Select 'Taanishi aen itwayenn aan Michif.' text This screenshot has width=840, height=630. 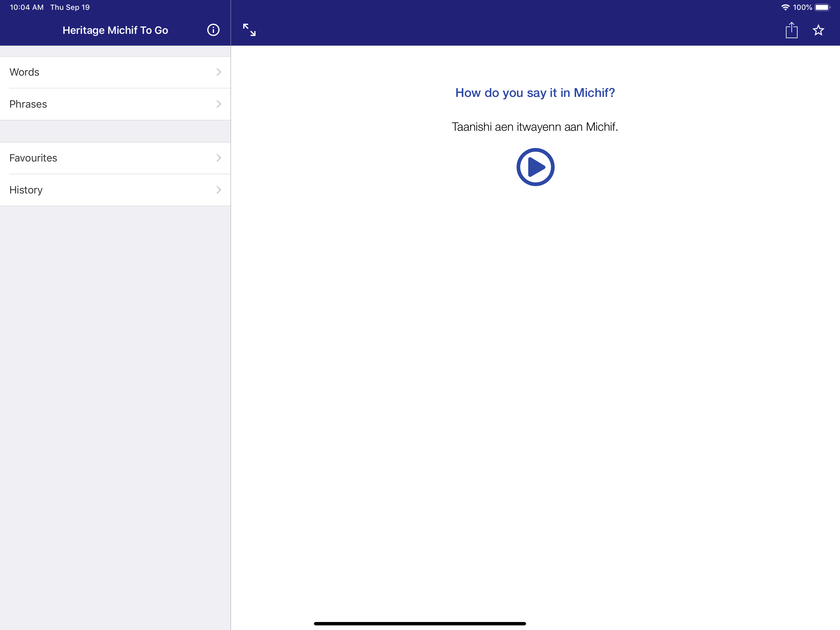(x=535, y=126)
